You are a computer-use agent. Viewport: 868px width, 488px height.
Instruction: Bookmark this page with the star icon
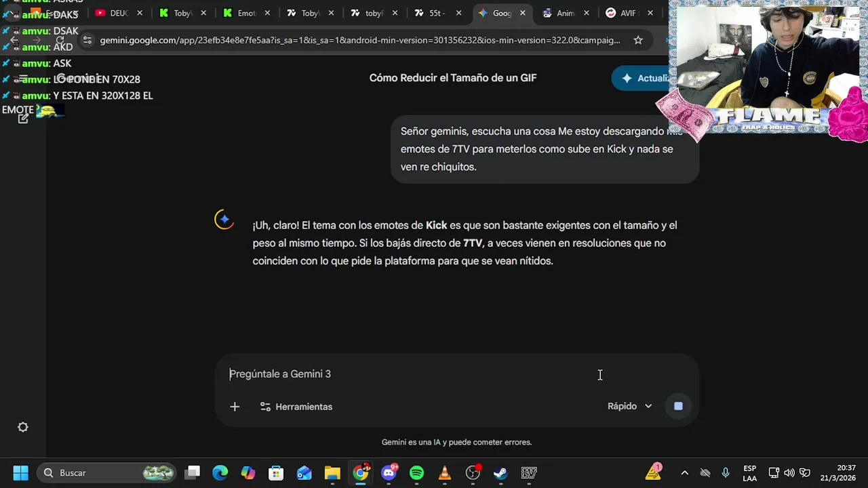(638, 40)
